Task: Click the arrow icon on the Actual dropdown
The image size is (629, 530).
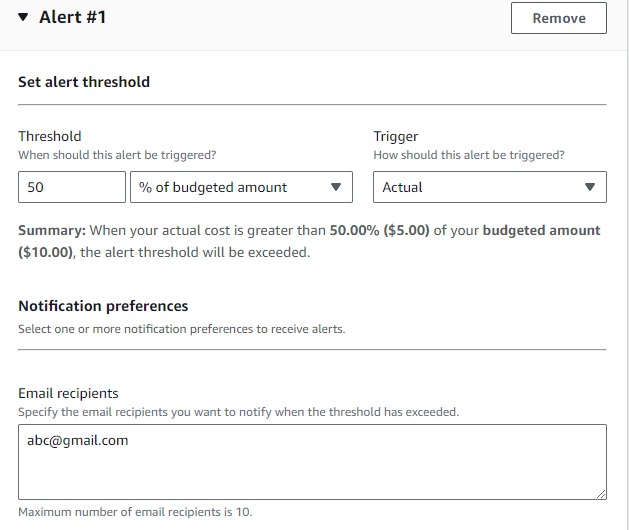Action: click(589, 187)
